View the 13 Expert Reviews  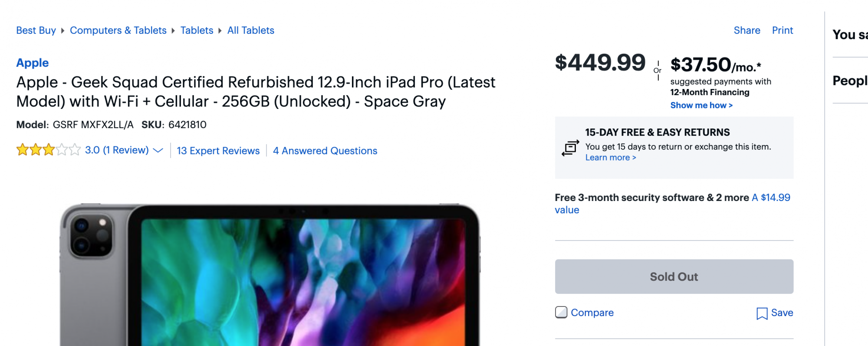(218, 151)
